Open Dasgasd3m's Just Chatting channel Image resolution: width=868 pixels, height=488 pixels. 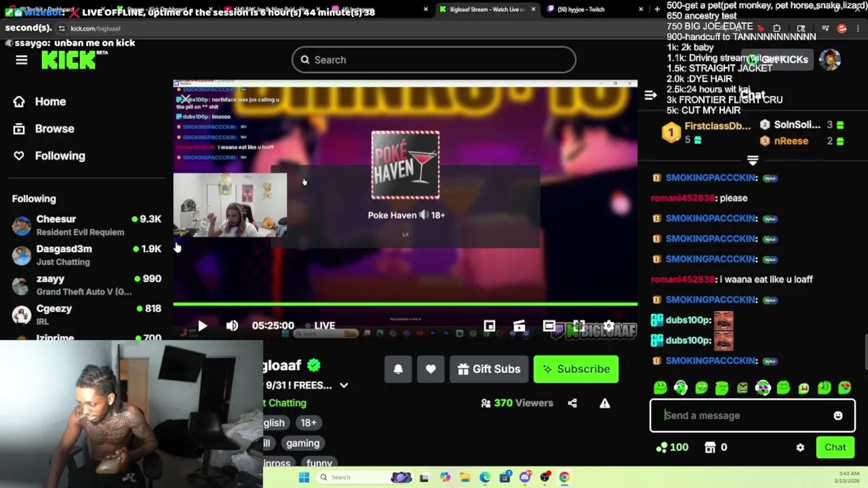pos(86,255)
